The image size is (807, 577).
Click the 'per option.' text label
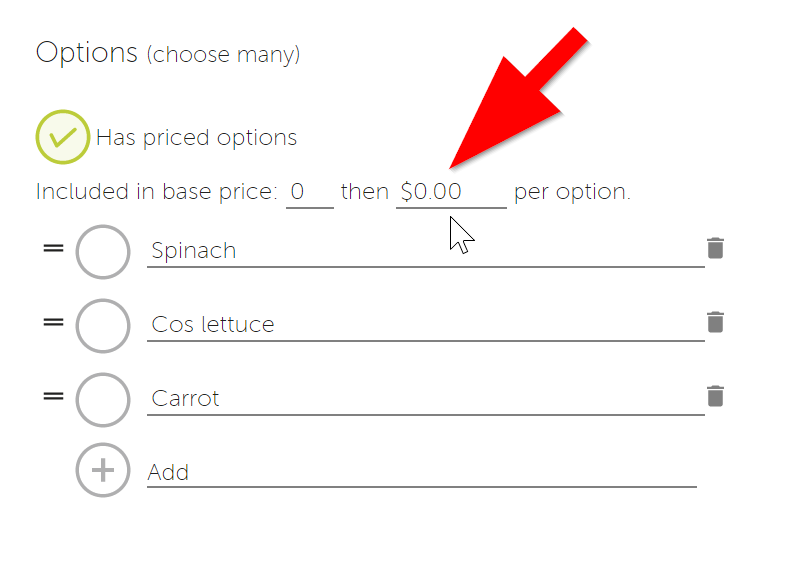pos(572,192)
